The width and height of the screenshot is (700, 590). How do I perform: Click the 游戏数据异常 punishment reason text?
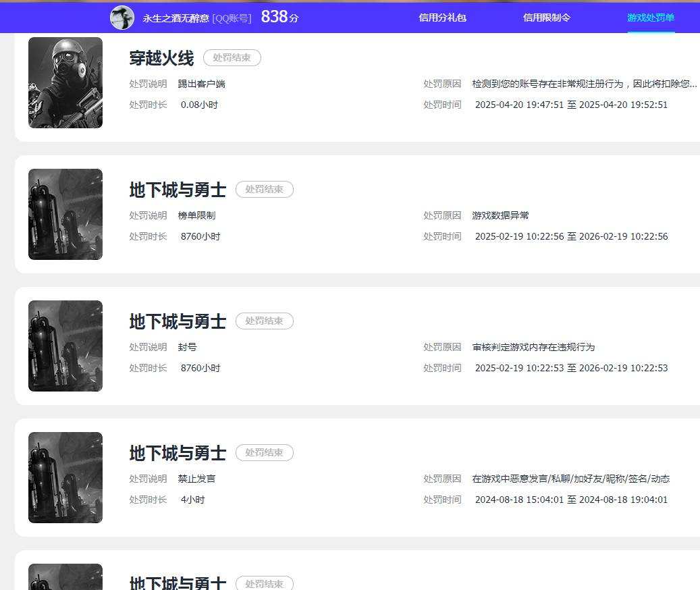(500, 215)
